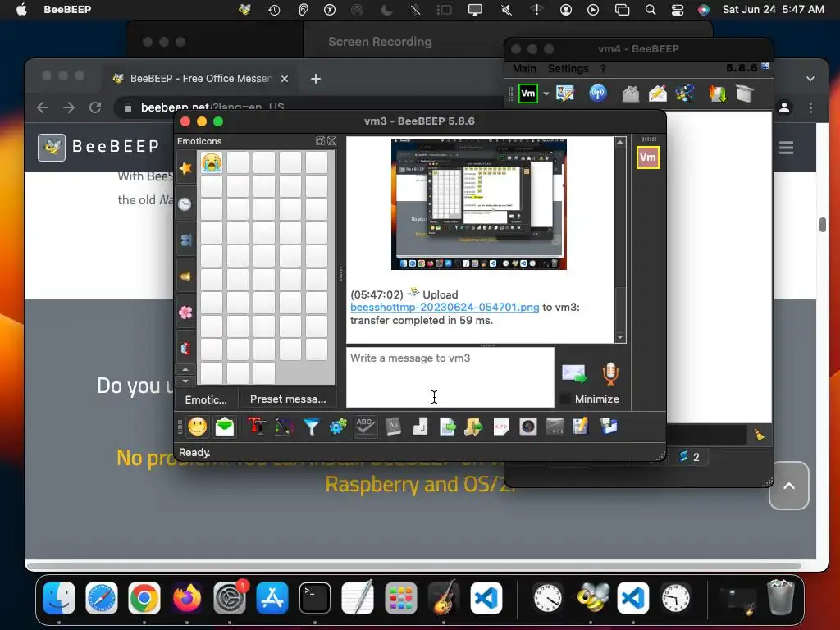Open the font color picker icon
This screenshot has width=840, height=630.
pyautogui.click(x=284, y=427)
